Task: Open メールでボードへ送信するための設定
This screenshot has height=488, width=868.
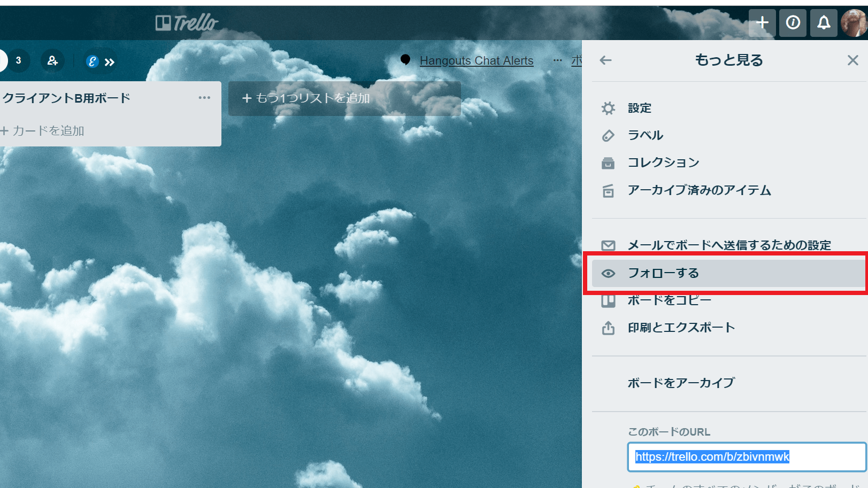Action: pos(729,245)
